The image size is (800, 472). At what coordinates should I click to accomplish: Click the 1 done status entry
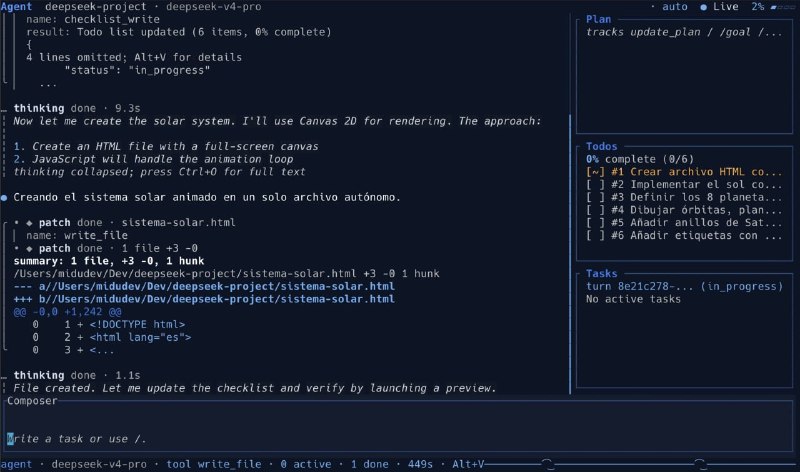coord(369,464)
